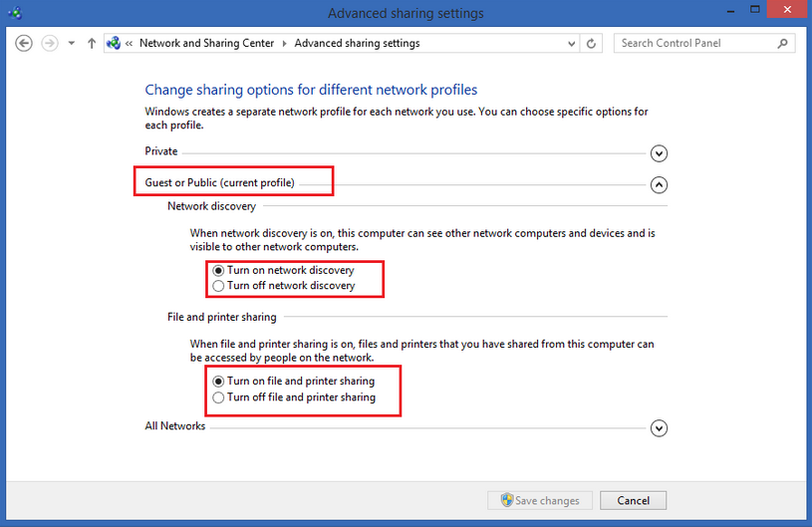
Task: Click the File and printer sharing heading
Action: point(221,317)
